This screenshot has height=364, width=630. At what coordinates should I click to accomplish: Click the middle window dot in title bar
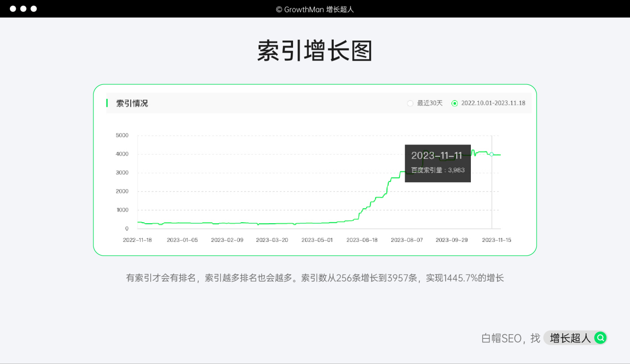tap(23, 9)
